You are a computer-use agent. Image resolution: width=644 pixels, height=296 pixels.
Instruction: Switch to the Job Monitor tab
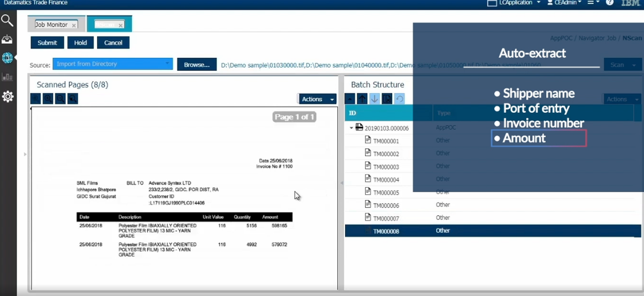tap(56, 25)
